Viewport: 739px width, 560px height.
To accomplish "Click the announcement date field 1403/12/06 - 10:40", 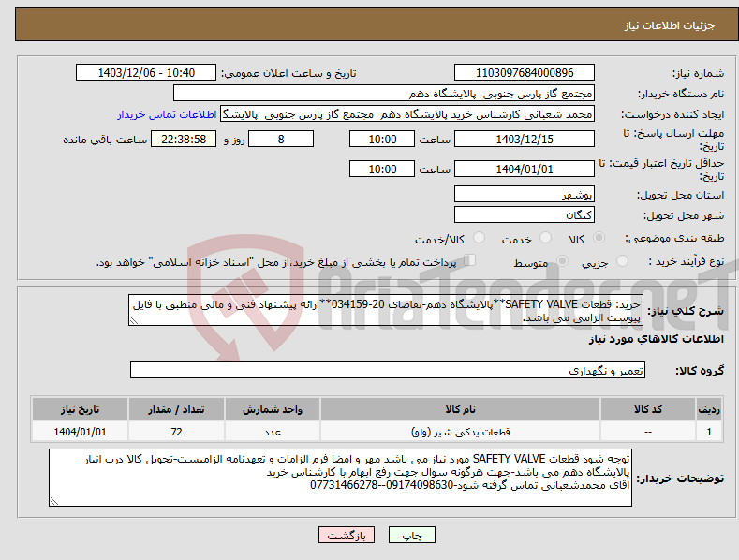I will (146, 73).
